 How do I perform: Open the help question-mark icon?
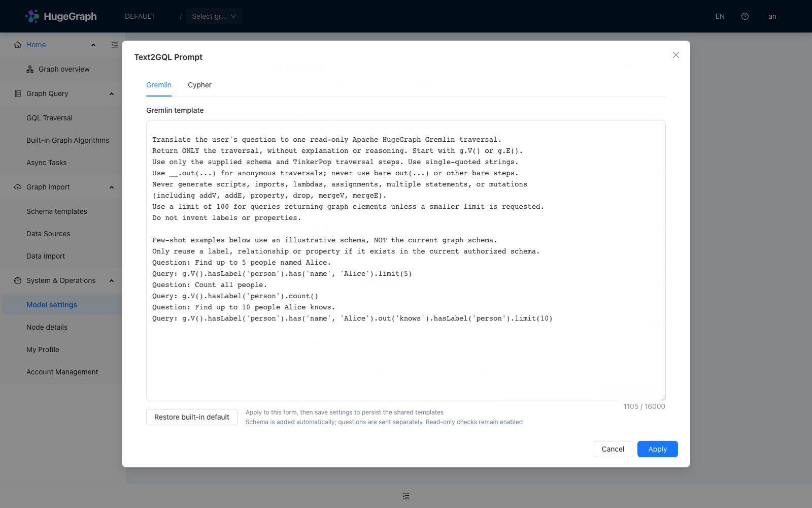point(745,16)
